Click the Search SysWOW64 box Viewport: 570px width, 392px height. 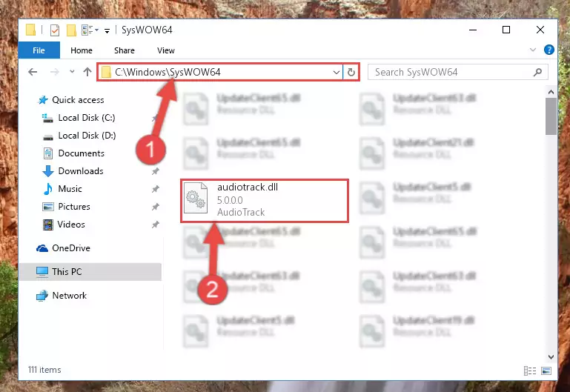click(457, 72)
